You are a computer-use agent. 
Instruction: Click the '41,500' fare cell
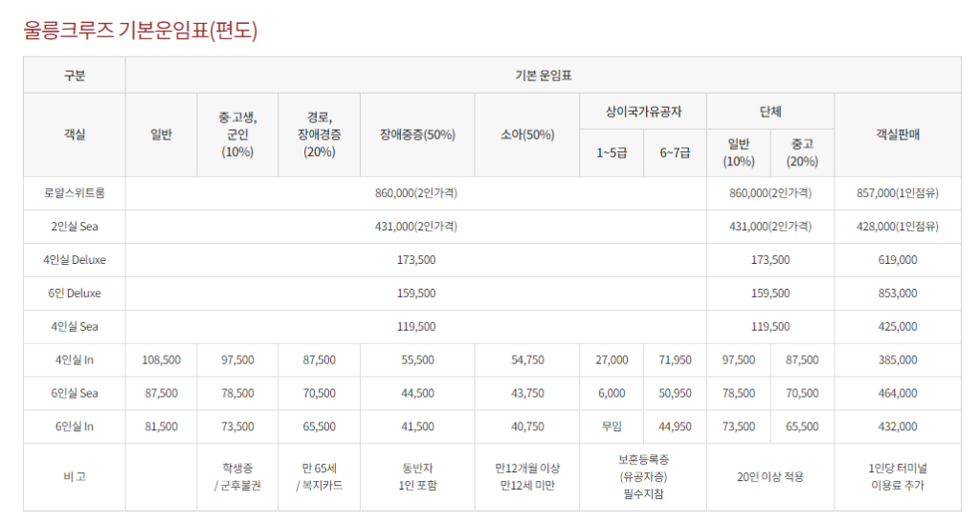pos(417,426)
